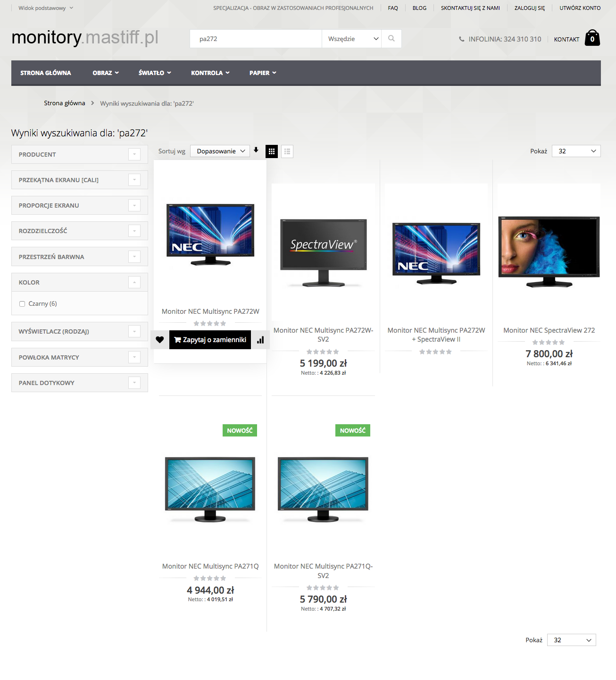Open the Kontrola navigation menu
This screenshot has height=680, width=616.
[x=210, y=73]
